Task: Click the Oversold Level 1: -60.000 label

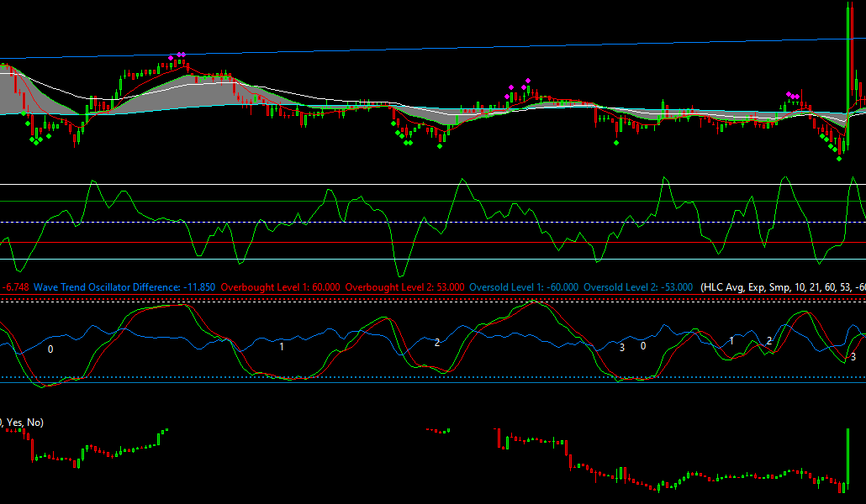Action: tap(524, 287)
